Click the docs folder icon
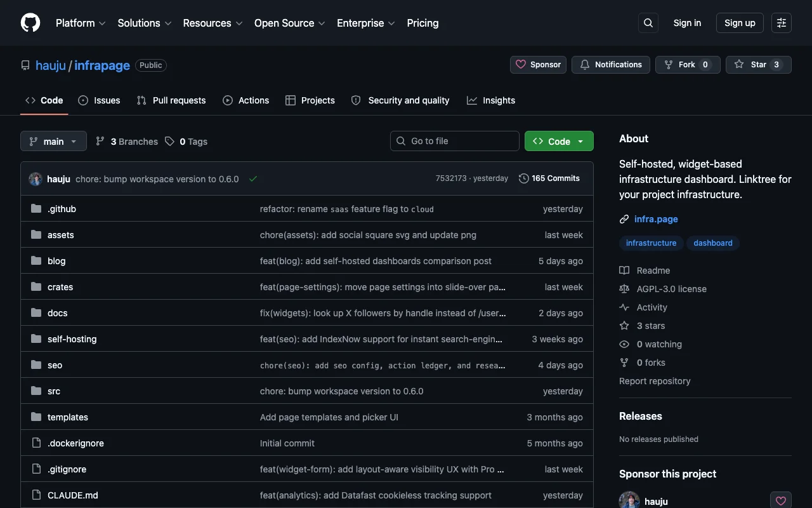The image size is (812, 508). click(36, 313)
